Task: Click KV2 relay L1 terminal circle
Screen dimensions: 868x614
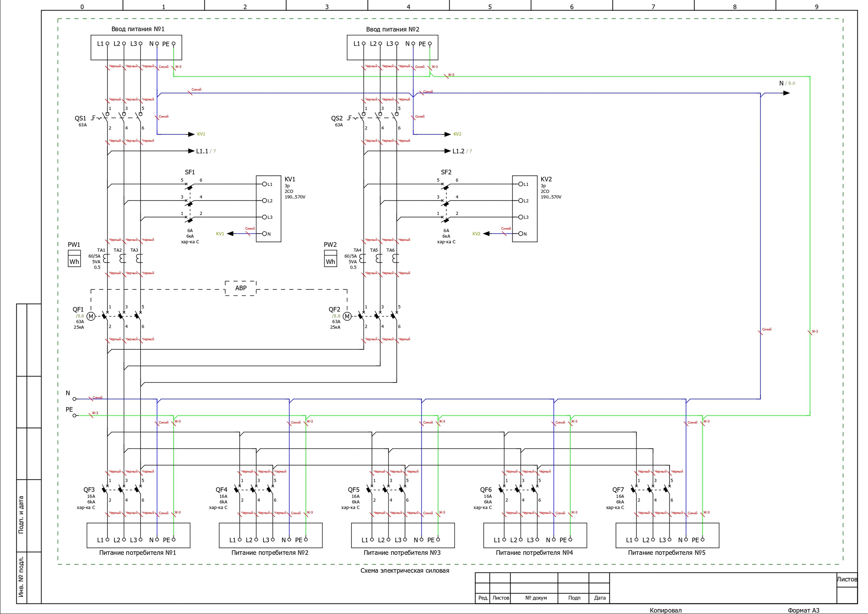Action: tap(521, 184)
